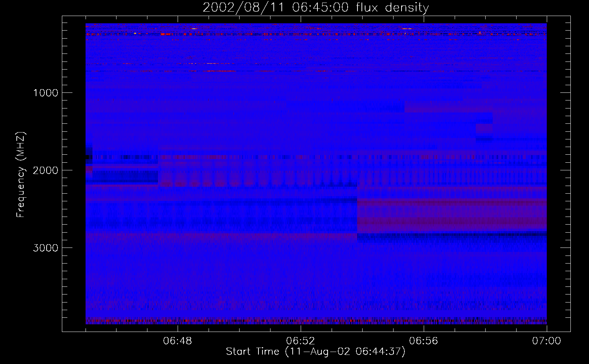
Task: Click the plot title '2002/08/11 06:45:00 flux density'
Action: 316,8
